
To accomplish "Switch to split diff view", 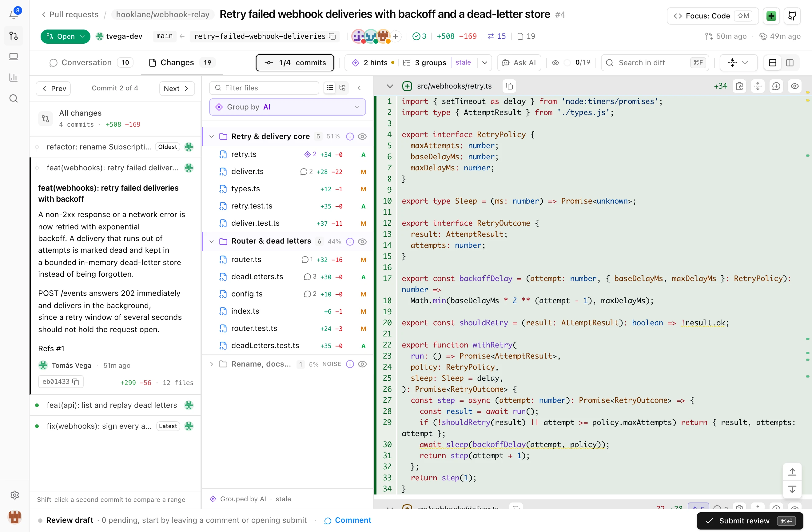I will click(790, 63).
